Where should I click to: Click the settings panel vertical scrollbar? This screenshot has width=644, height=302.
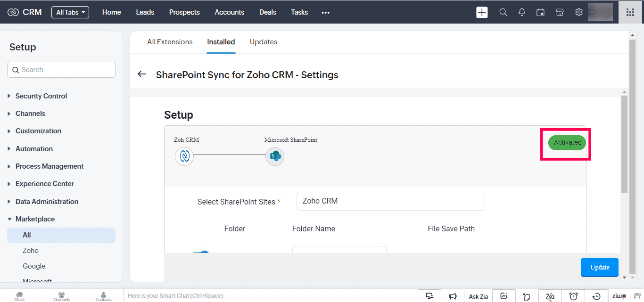click(x=624, y=144)
